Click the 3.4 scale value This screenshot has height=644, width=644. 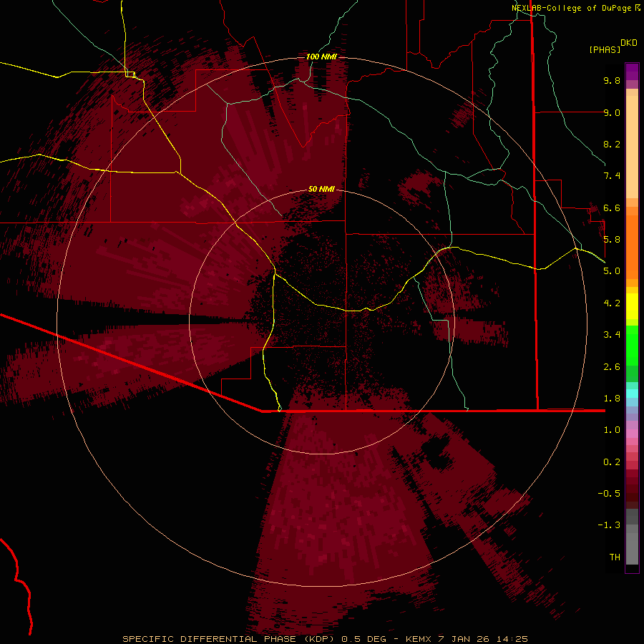point(612,335)
